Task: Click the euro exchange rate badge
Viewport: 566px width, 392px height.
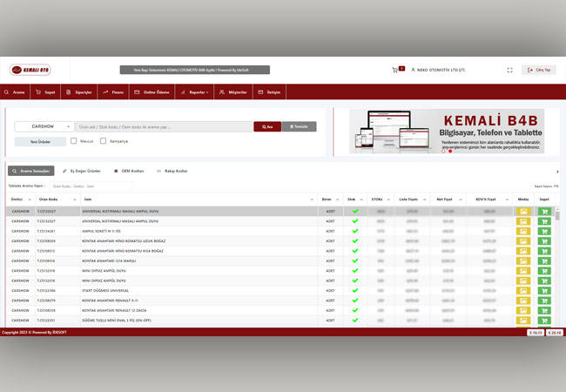Action: (x=554, y=333)
